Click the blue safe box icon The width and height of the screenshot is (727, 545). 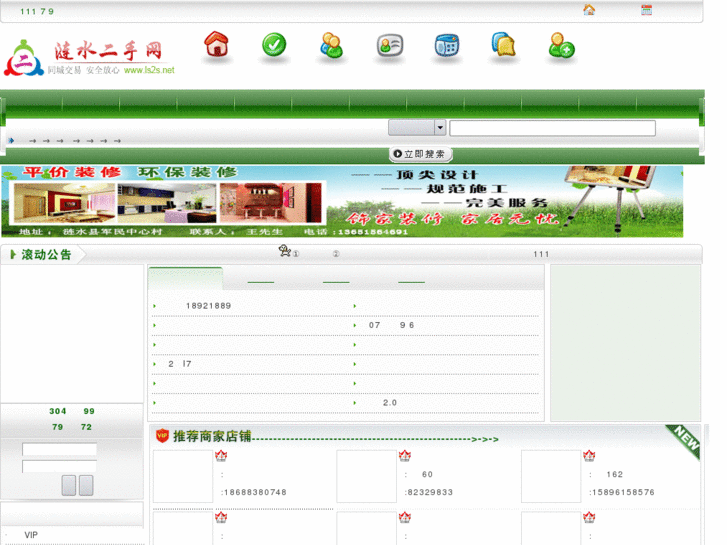(447, 46)
